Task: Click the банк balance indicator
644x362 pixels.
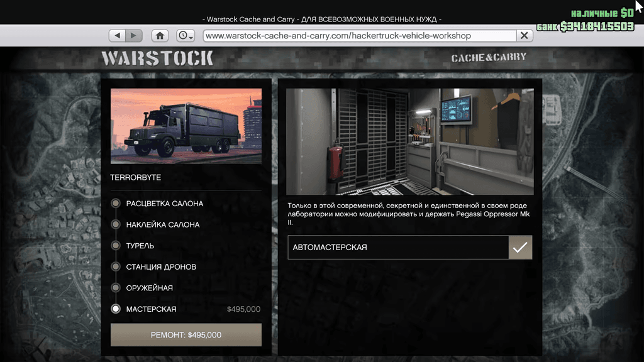Action: point(586,26)
